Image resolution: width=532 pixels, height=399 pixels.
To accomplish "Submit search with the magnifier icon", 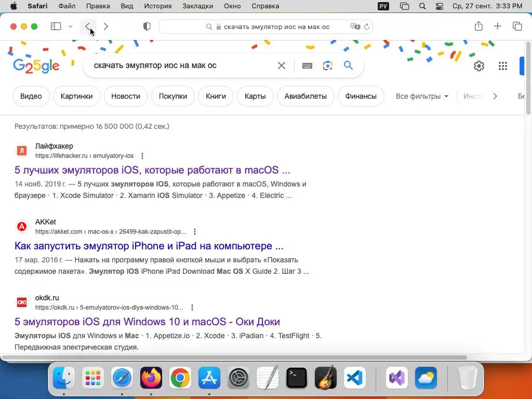I will [x=349, y=65].
